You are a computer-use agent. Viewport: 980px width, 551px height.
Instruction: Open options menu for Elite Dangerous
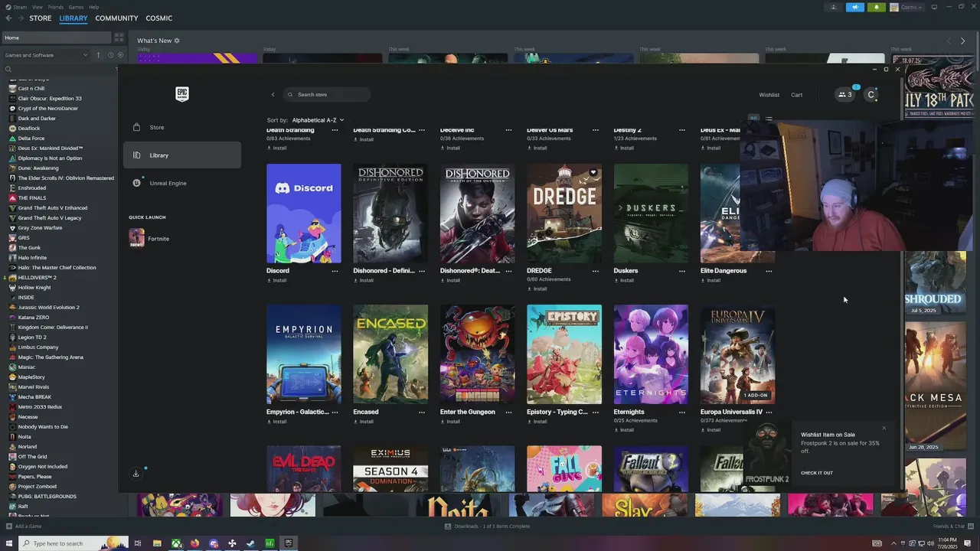(x=769, y=271)
